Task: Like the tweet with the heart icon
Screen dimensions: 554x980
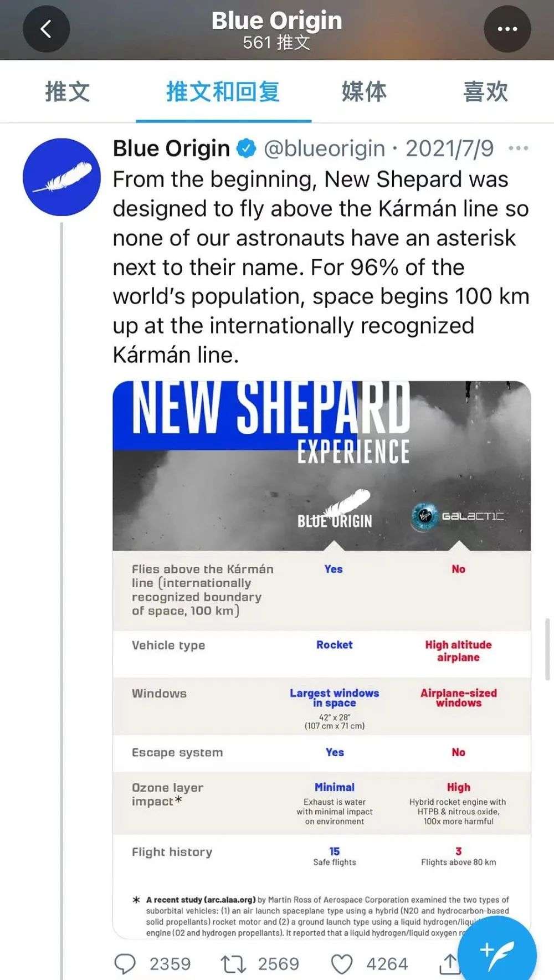Action: (x=341, y=964)
